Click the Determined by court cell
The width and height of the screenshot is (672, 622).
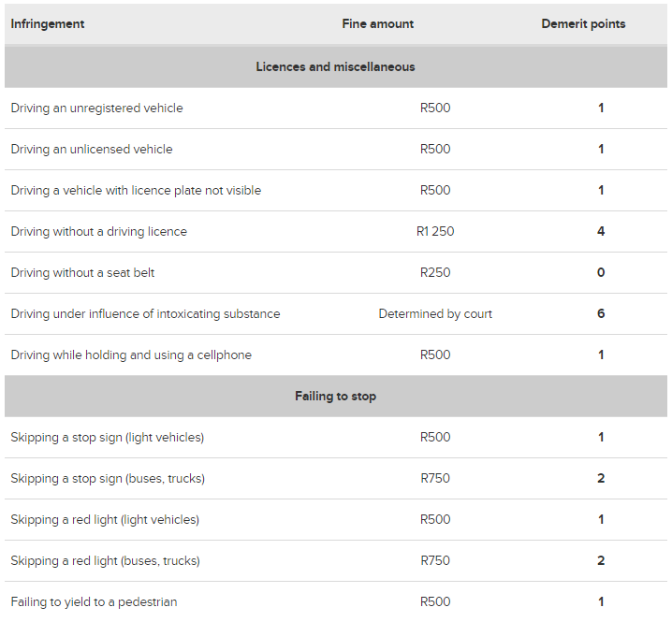435,313
